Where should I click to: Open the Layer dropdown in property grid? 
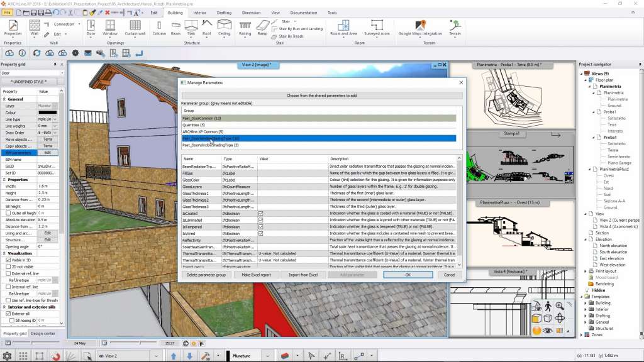[55, 106]
